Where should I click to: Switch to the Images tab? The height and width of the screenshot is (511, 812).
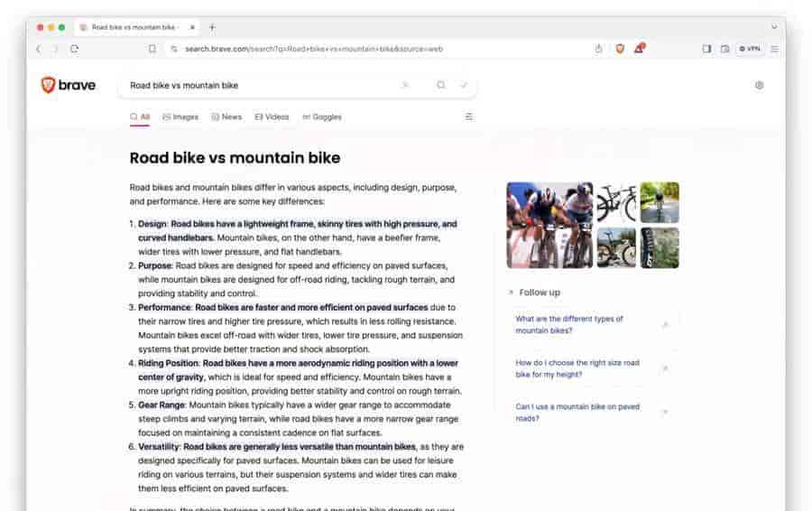pyautogui.click(x=180, y=117)
